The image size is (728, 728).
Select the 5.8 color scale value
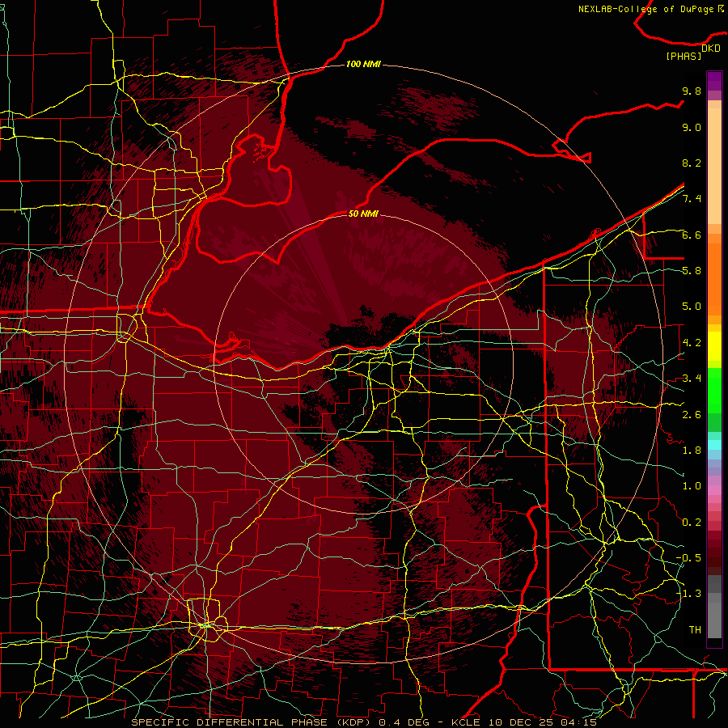(692, 271)
